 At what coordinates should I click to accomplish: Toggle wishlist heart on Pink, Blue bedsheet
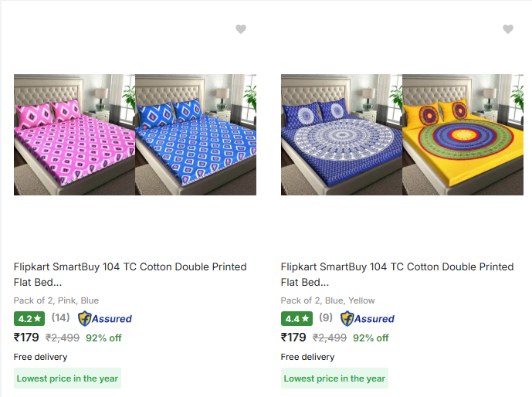(241, 29)
